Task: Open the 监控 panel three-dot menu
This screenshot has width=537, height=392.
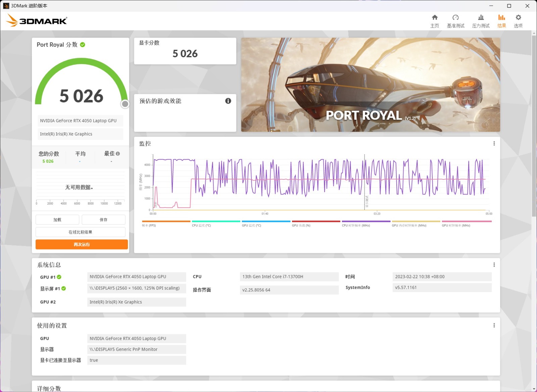Action: 494,144
